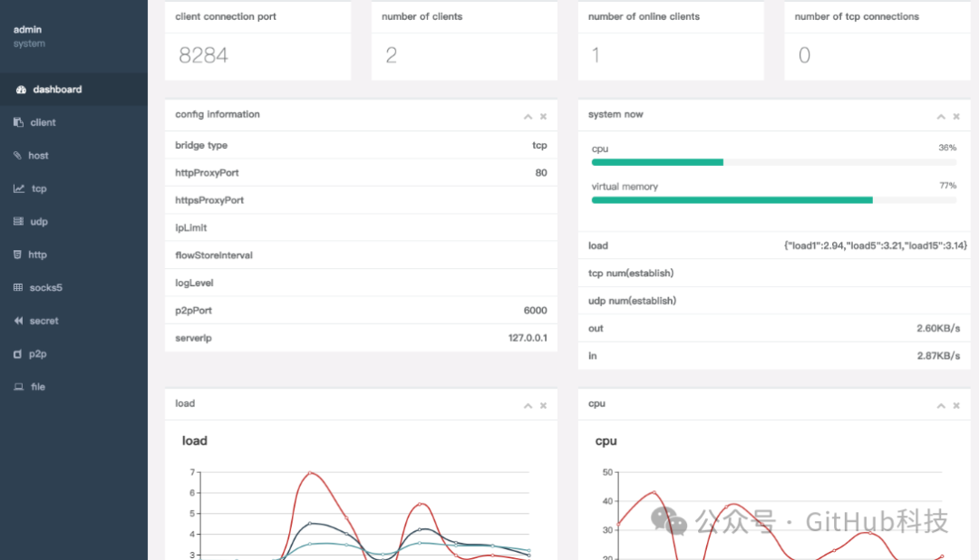Click the logLevel row label

pos(194,283)
